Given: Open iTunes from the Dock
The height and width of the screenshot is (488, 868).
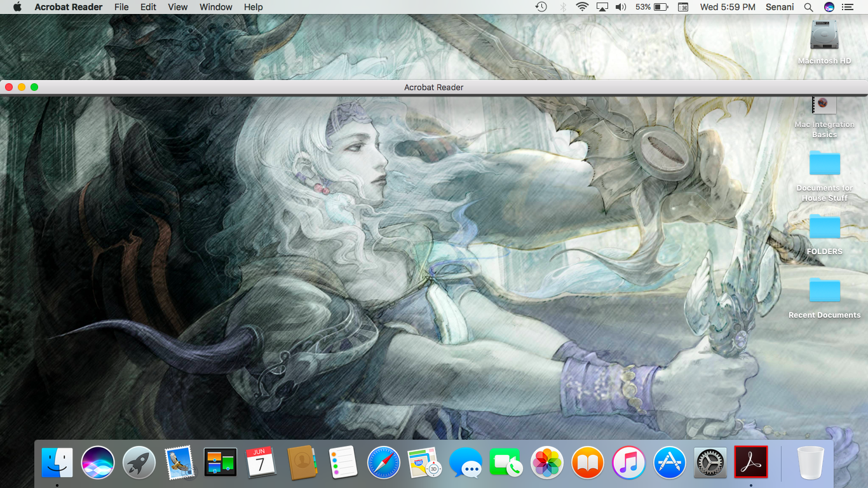Looking at the screenshot, I should coord(628,462).
